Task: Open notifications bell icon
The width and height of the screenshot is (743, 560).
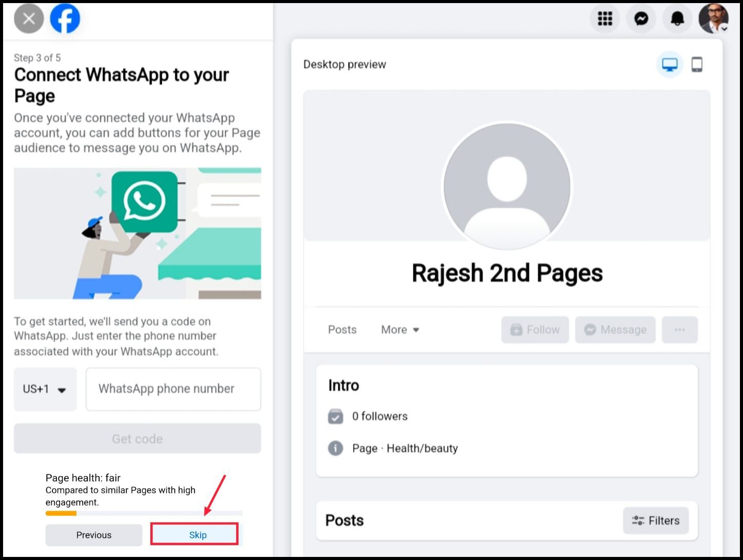Action: [x=678, y=19]
